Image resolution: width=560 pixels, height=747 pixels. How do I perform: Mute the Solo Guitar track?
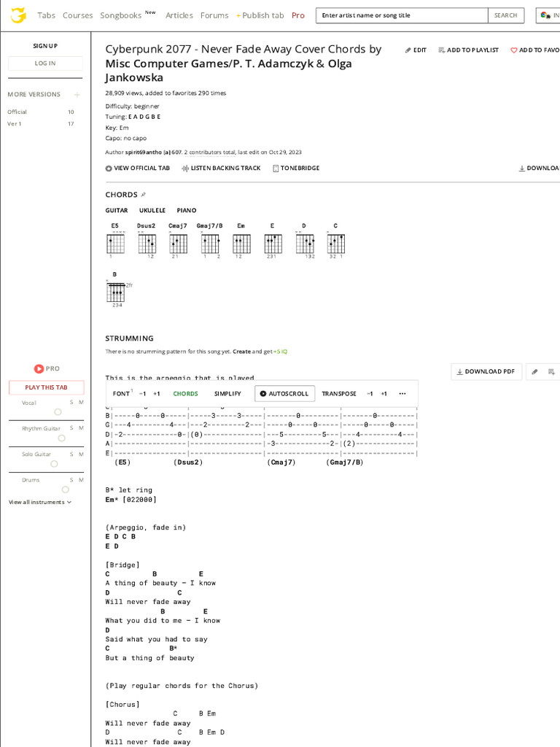[x=81, y=454]
